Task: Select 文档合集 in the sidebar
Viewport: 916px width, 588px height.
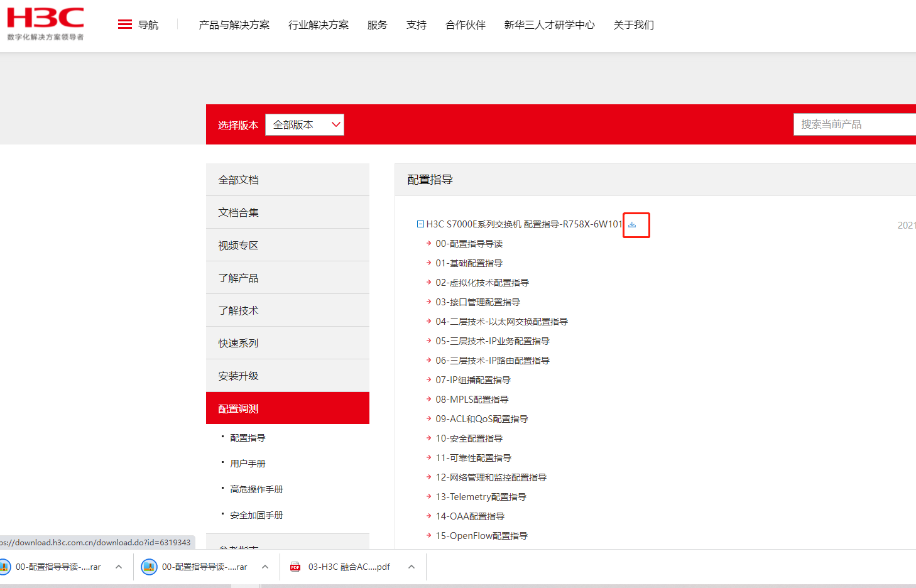Action: (x=288, y=212)
